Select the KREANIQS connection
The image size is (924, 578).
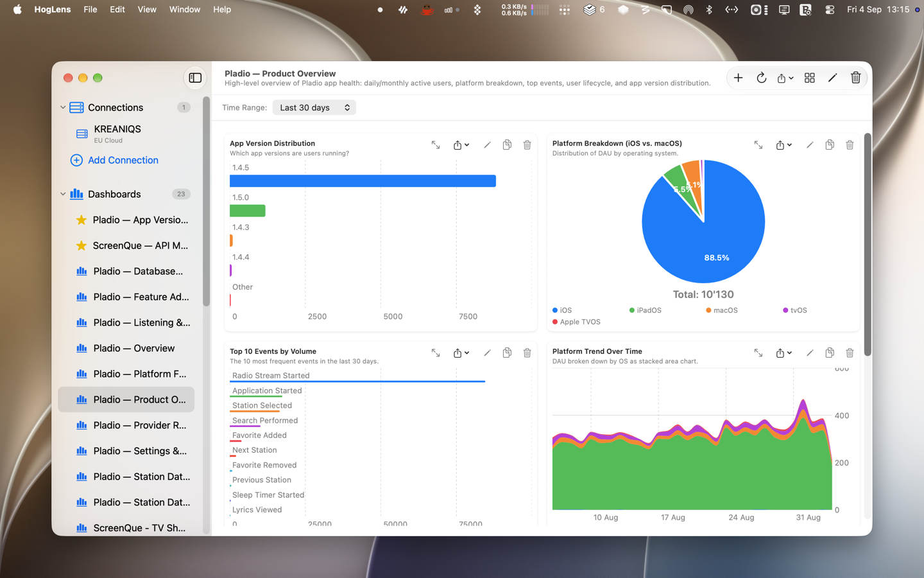click(x=126, y=134)
